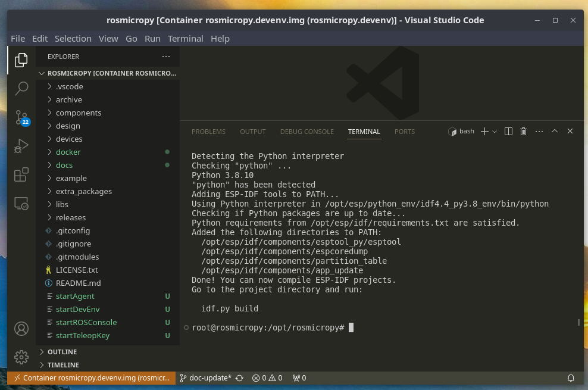Open the .gitmodules file

(108, 257)
